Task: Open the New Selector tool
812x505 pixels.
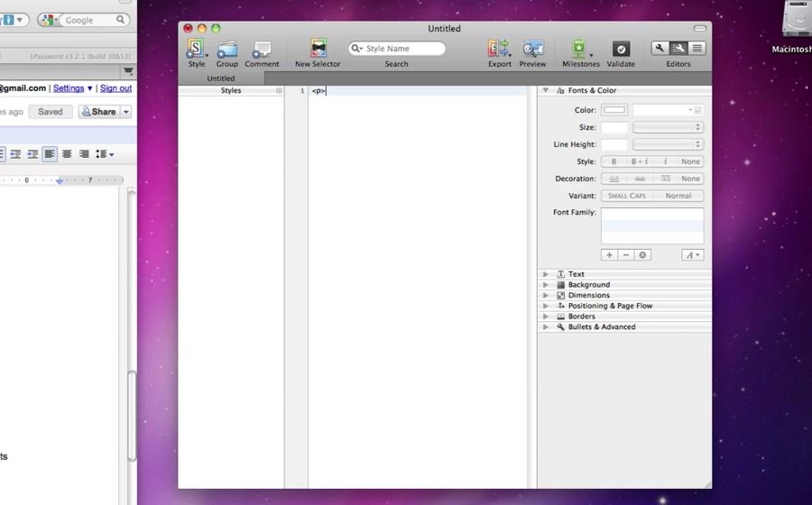Action: tap(318, 50)
